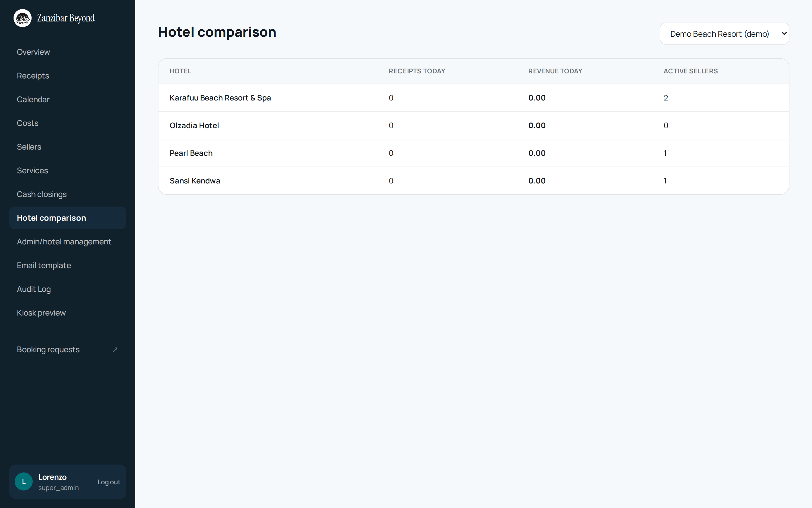
Task: Click Pearl Beach's revenue today 0.00
Action: (x=537, y=153)
